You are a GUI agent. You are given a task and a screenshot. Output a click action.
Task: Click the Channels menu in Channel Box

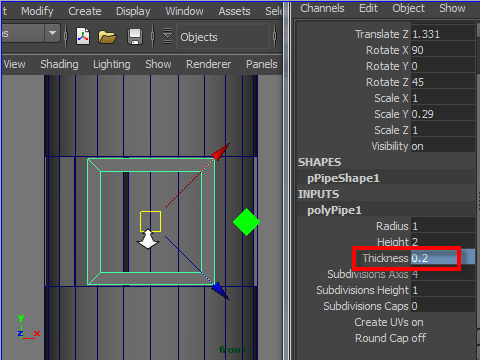click(x=322, y=8)
